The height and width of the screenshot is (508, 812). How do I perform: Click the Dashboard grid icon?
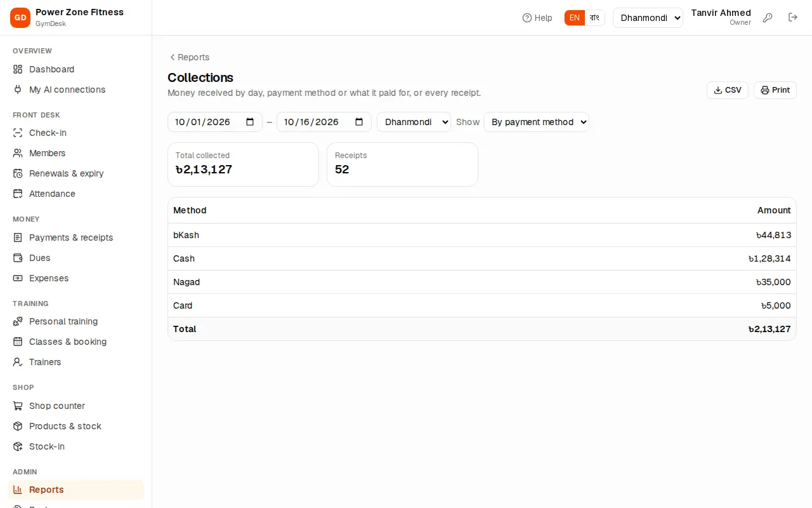click(18, 69)
